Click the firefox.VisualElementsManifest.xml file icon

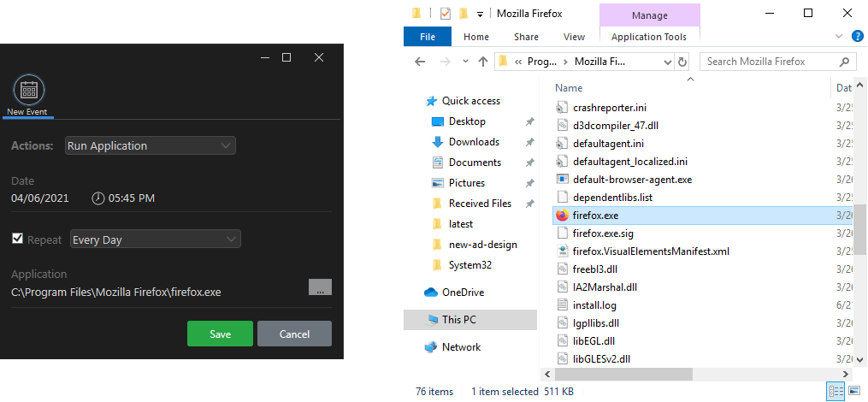(x=562, y=251)
